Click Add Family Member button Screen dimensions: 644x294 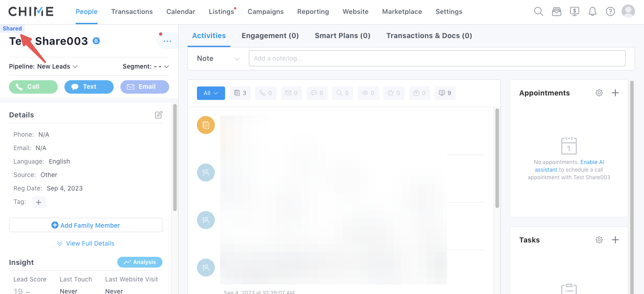pos(85,225)
